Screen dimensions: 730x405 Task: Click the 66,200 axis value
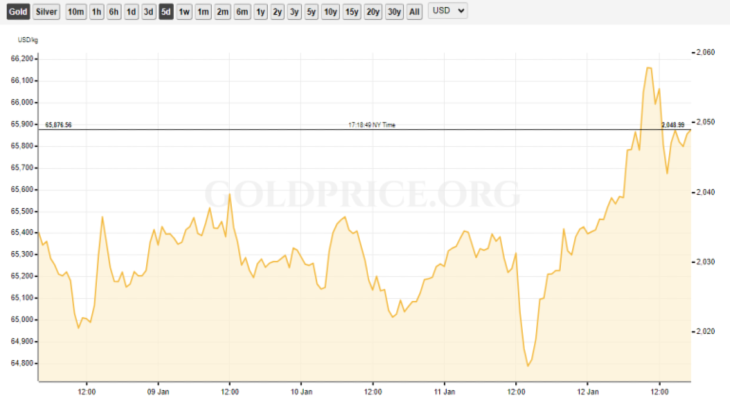[x=22, y=59]
